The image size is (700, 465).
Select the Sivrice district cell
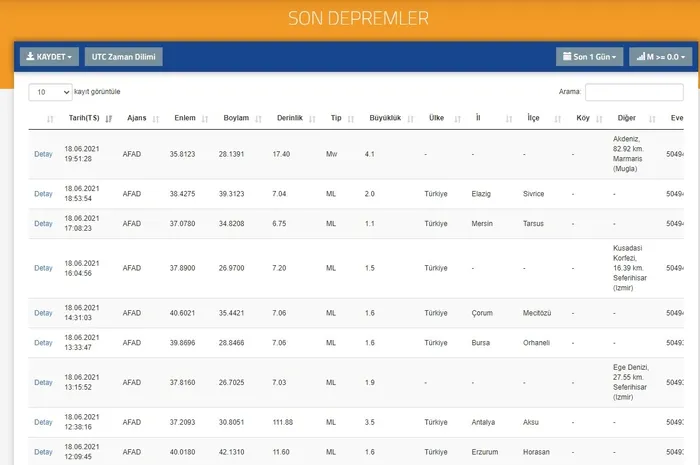pos(533,194)
